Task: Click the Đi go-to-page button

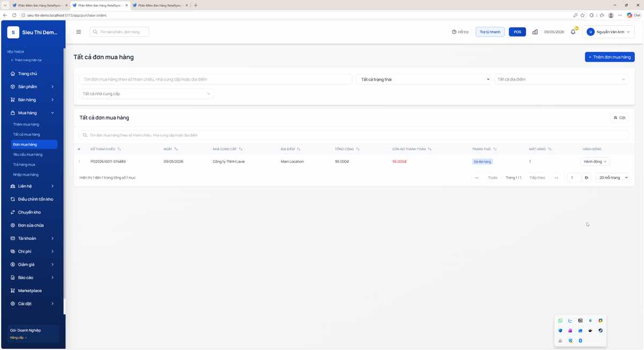Action: 587,178
